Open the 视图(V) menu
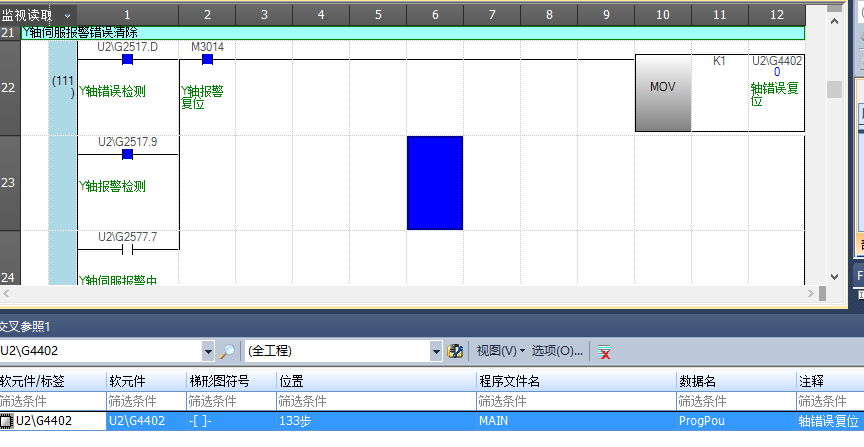Image resolution: width=864 pixels, height=447 pixels. (499, 351)
